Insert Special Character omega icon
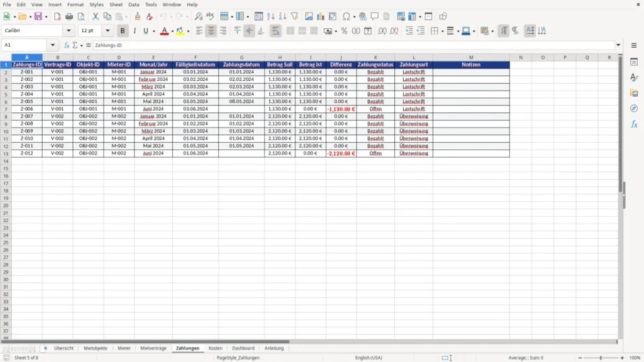The image size is (644, 362). (x=347, y=16)
